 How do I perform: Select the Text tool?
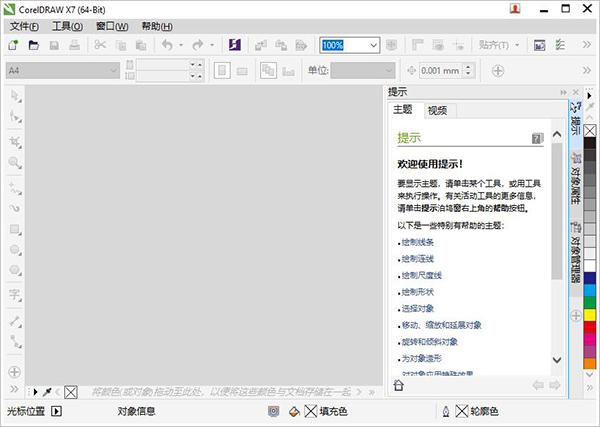pyautogui.click(x=15, y=295)
